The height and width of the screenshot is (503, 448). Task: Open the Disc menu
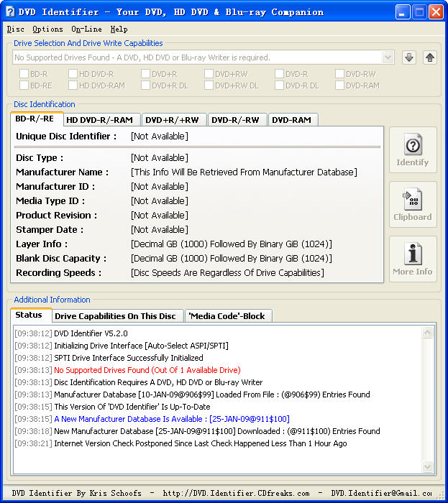pos(15,29)
